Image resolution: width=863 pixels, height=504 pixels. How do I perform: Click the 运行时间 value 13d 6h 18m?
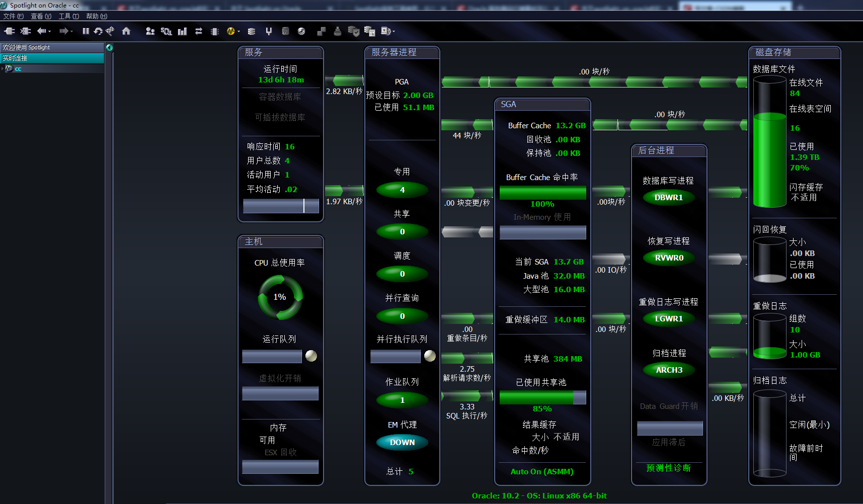coord(281,80)
